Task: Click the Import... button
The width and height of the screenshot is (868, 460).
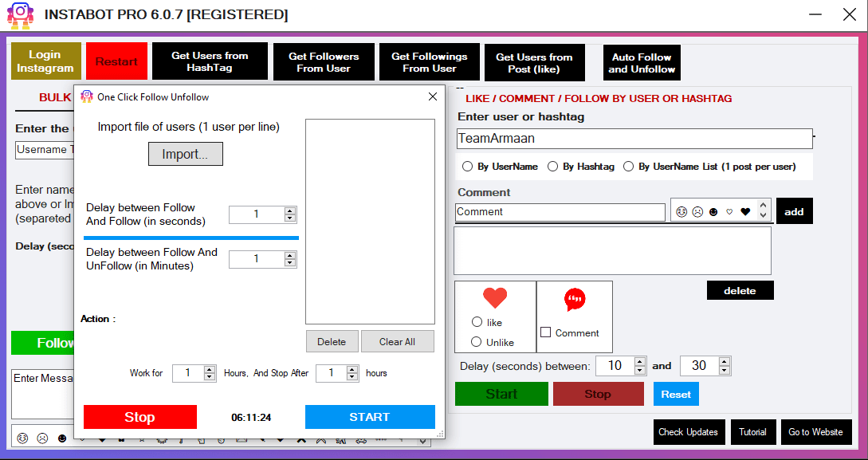Action: tap(186, 154)
